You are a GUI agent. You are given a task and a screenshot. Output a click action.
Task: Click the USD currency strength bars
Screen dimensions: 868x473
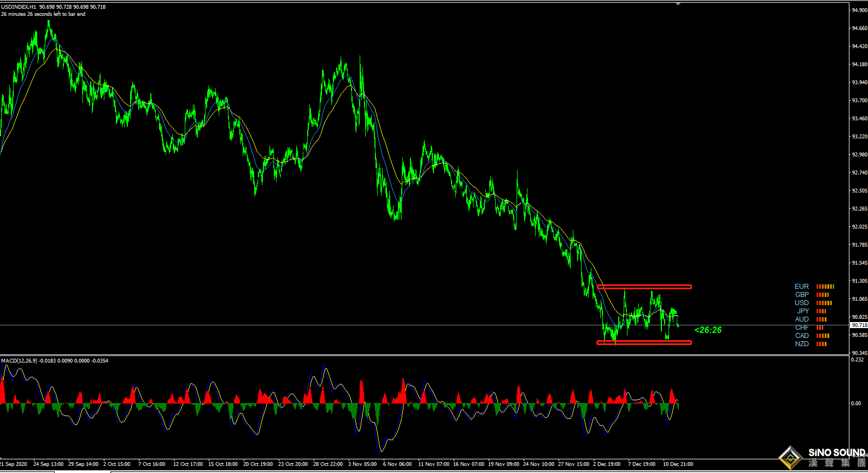pos(824,303)
